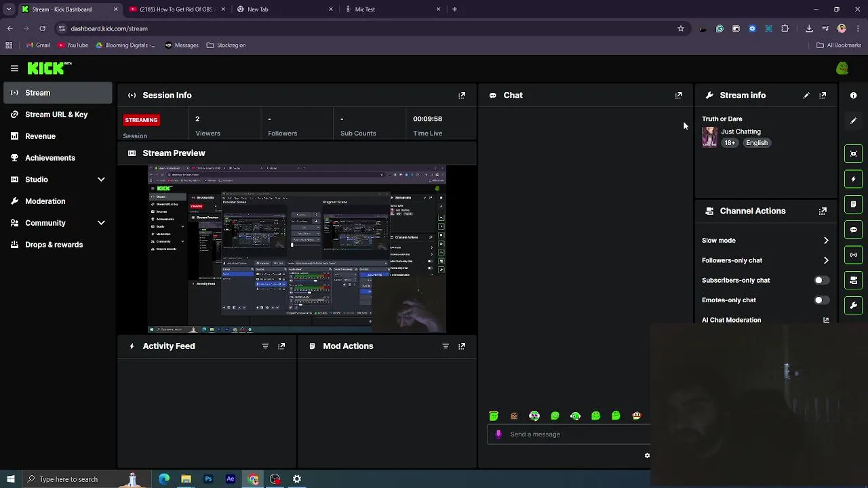
Task: Toggle the Stream info wrench icon in sidebar
Action: [x=854, y=305]
